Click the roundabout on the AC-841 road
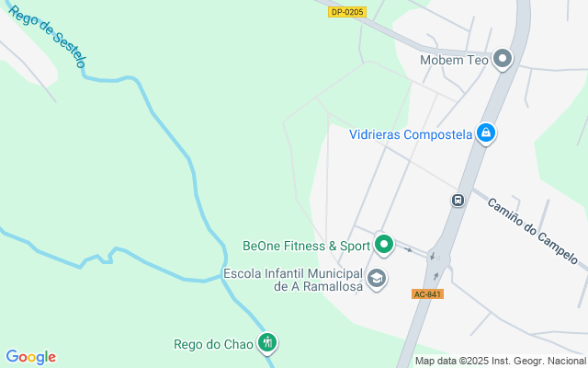The width and height of the screenshot is (588, 368). (439, 259)
